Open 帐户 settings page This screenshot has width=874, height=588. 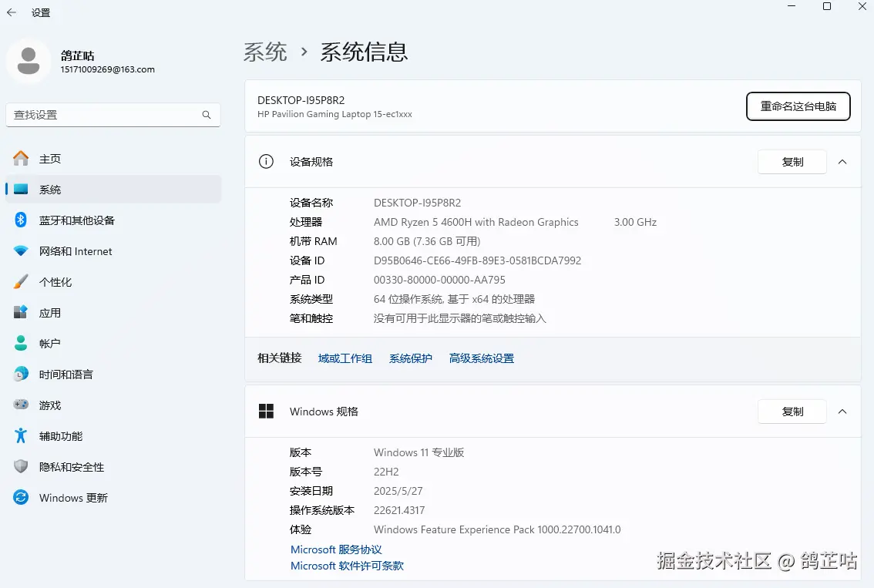113,343
